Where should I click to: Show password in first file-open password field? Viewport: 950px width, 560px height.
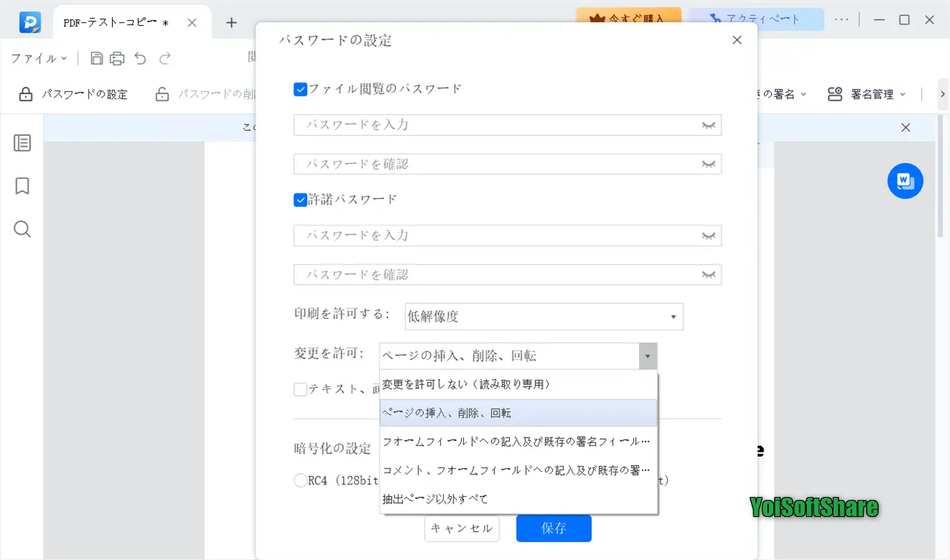[x=709, y=125]
